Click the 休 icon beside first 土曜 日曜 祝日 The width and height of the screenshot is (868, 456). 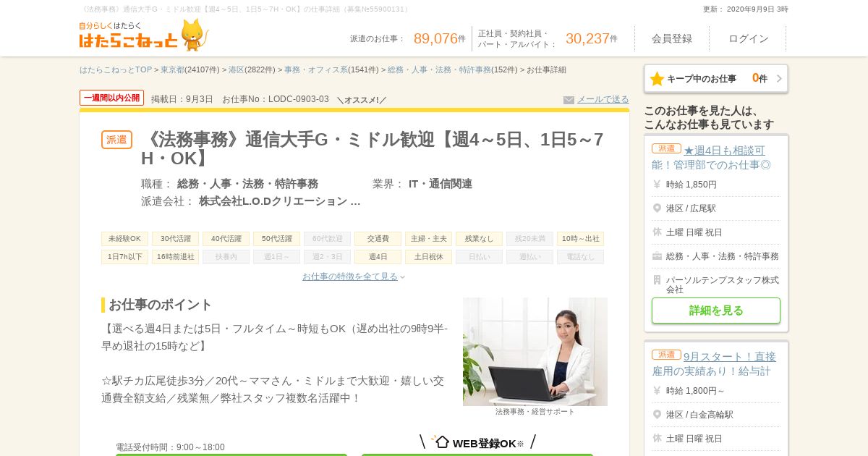(657, 232)
